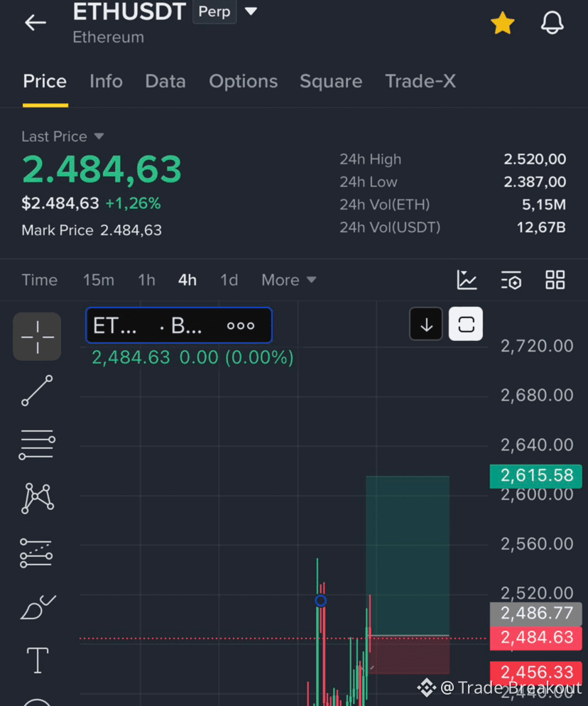
Task: Click the 24h Low value 2.387,00
Action: click(535, 182)
